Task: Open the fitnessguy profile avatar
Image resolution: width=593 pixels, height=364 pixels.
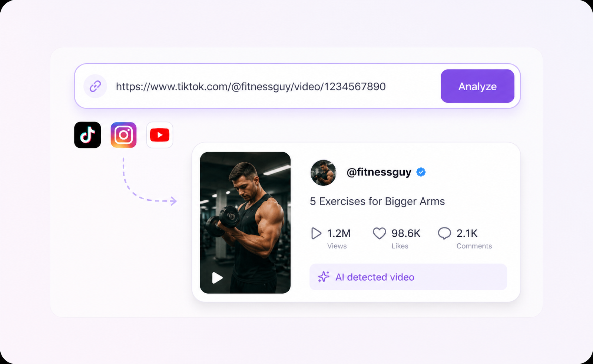Action: (x=323, y=173)
